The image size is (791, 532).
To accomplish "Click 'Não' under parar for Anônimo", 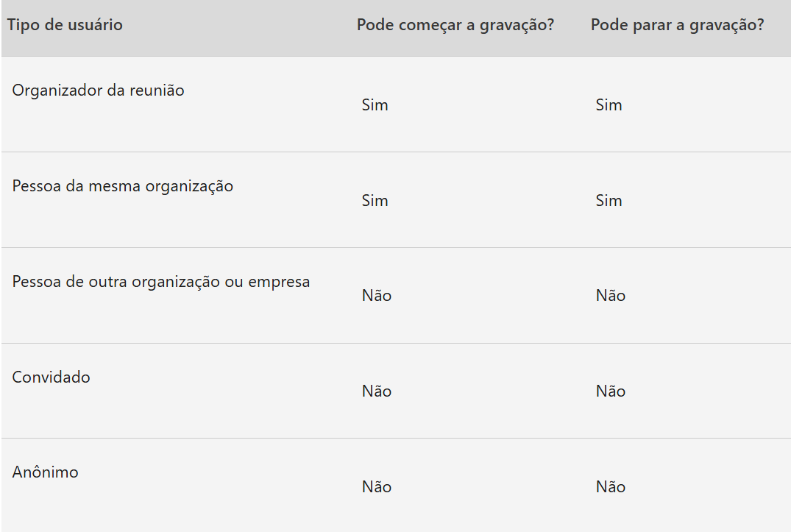I will [611, 487].
